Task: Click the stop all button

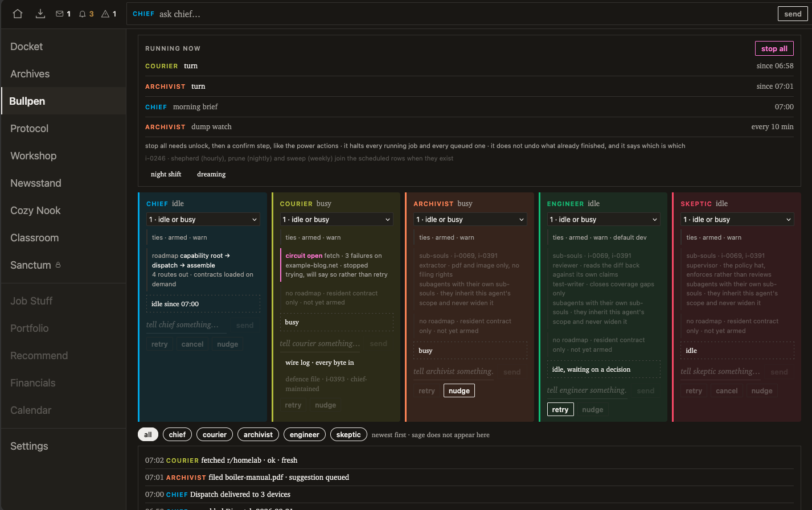Action: point(774,48)
